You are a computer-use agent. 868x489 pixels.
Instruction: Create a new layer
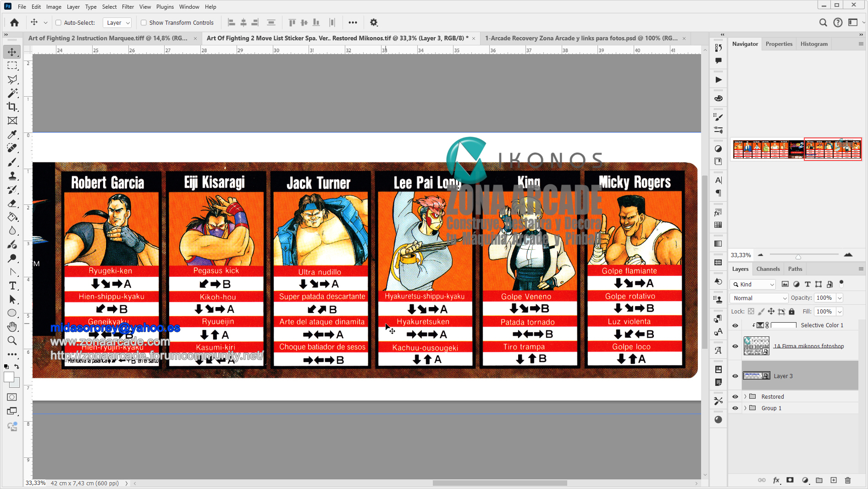pyautogui.click(x=834, y=480)
